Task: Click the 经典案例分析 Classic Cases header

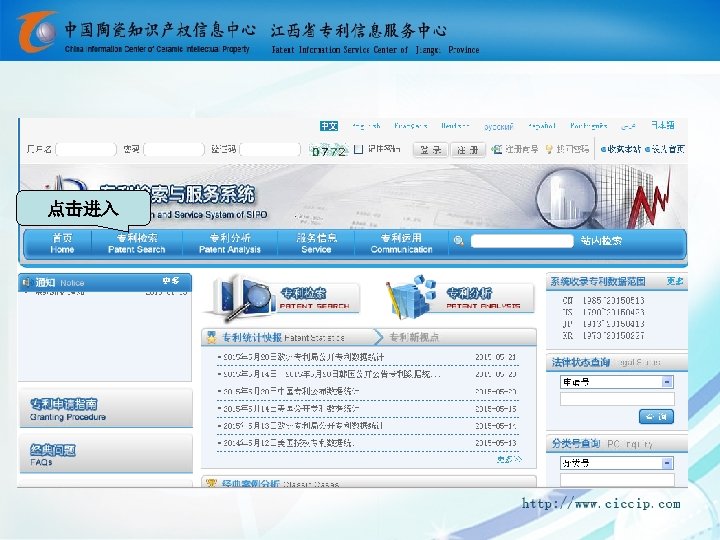Action: click(281, 484)
